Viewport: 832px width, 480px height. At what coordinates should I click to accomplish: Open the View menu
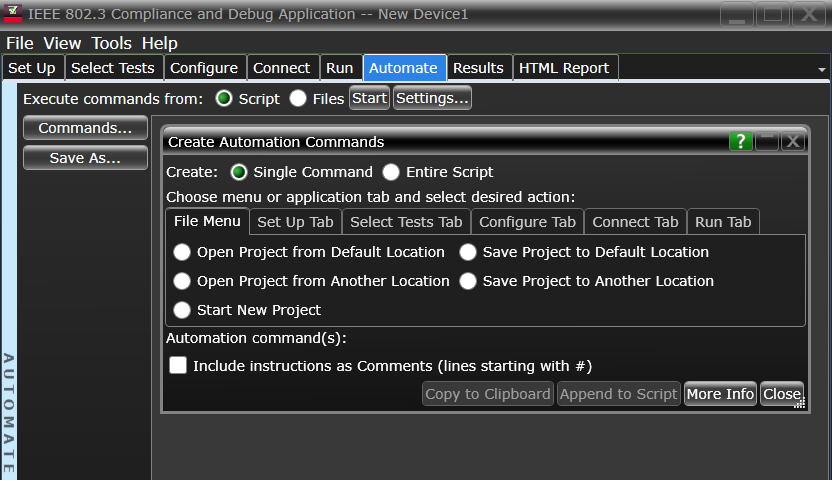(62, 43)
